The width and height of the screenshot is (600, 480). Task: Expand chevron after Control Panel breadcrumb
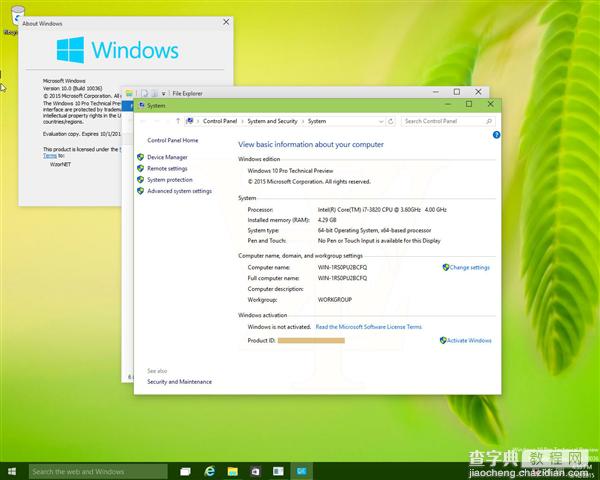tap(243, 121)
